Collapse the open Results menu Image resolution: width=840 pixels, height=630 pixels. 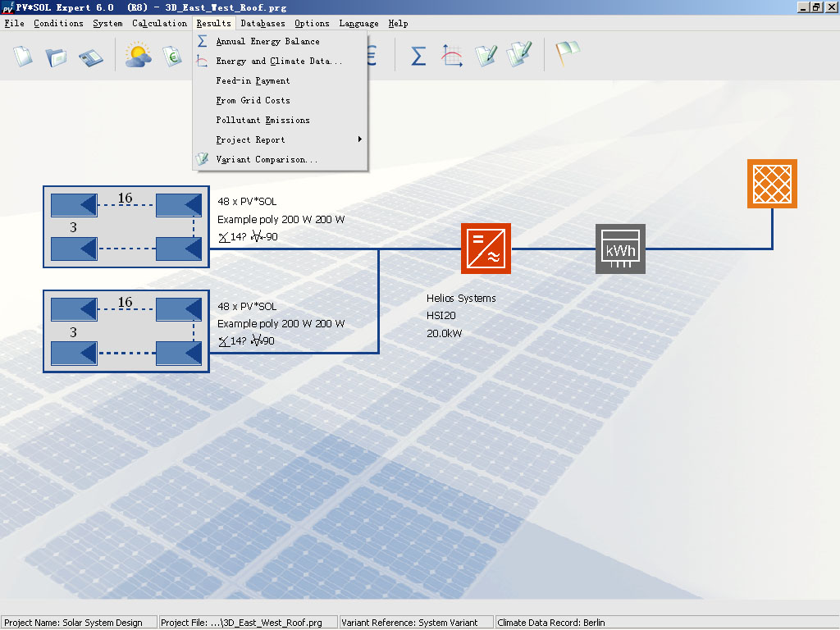(x=214, y=23)
